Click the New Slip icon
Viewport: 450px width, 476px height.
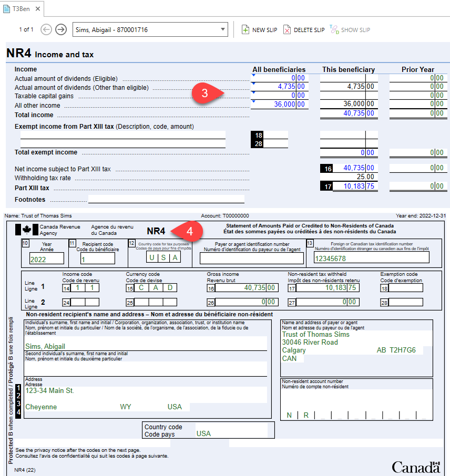point(245,30)
